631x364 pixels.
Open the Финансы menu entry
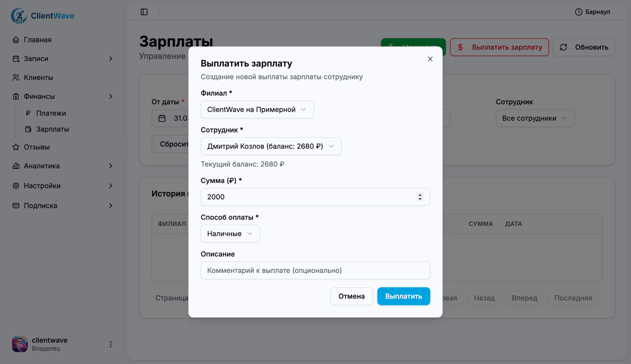pyautogui.click(x=39, y=96)
